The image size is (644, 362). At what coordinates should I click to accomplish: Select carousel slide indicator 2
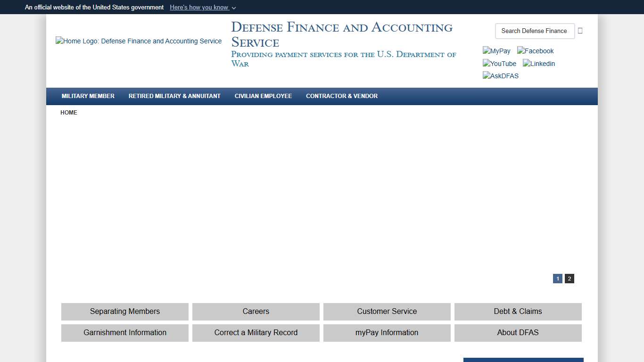[569, 279]
